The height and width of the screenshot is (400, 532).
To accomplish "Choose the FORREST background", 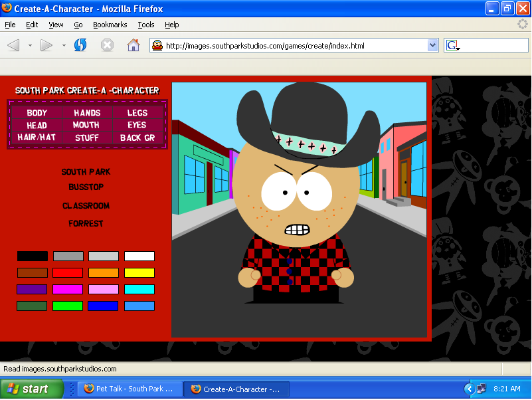I will 86,223.
